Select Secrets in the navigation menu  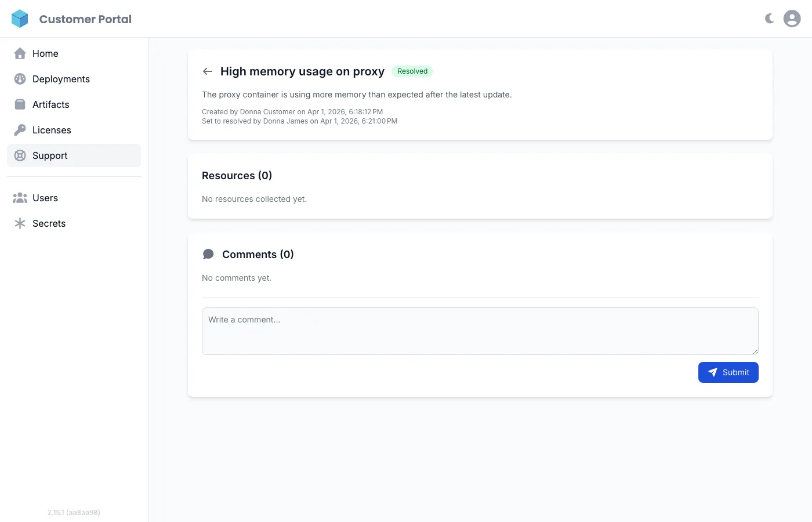(49, 223)
